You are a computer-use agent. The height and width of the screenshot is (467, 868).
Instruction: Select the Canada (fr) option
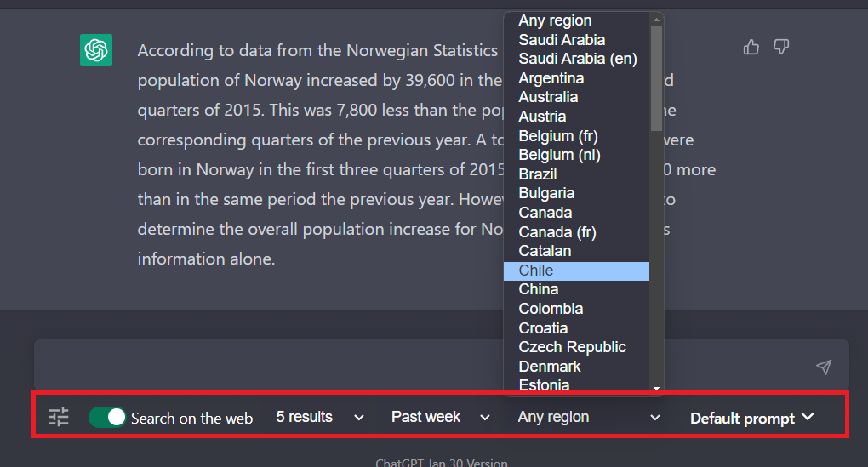(576, 232)
